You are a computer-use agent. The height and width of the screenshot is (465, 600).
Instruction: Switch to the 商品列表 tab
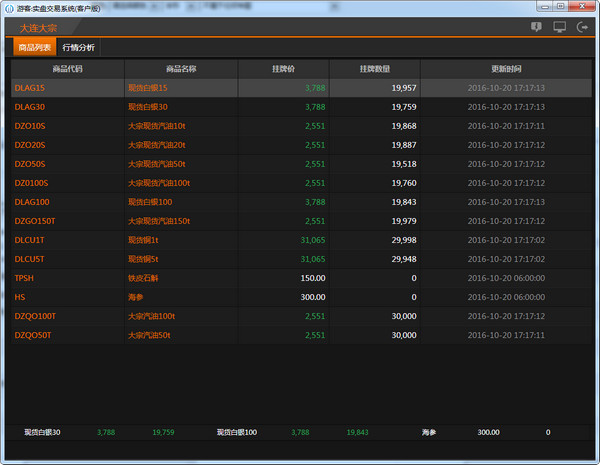[x=35, y=47]
